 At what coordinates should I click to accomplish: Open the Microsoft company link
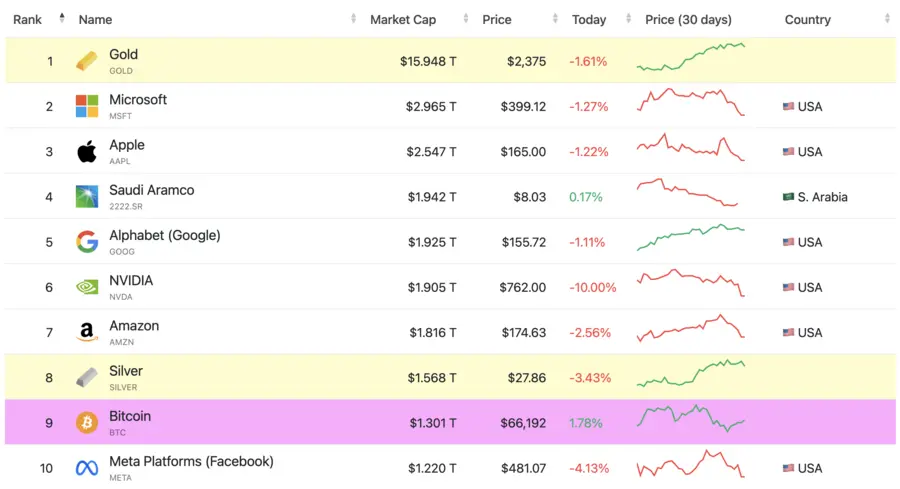click(x=138, y=100)
